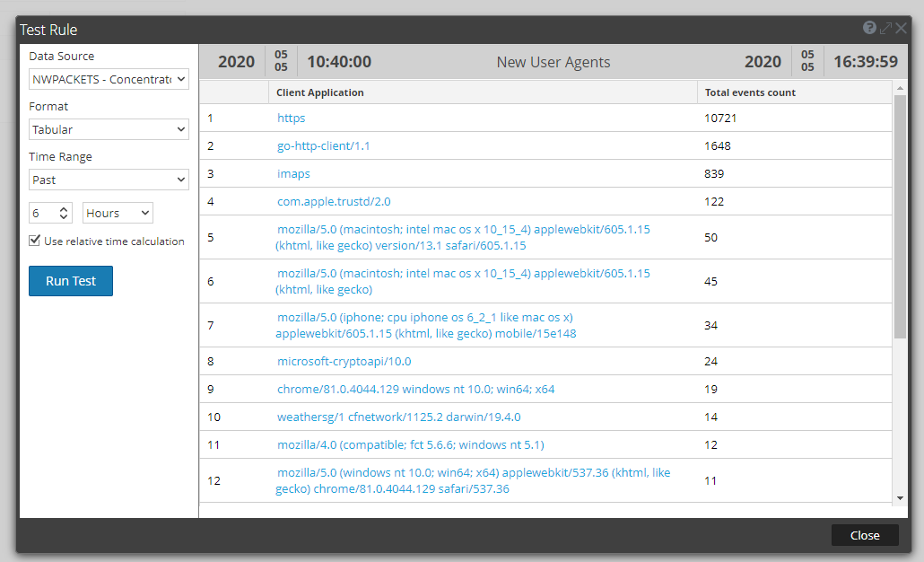
Task: Open the com.apple.trustd/2.0 link
Action: [x=334, y=201]
